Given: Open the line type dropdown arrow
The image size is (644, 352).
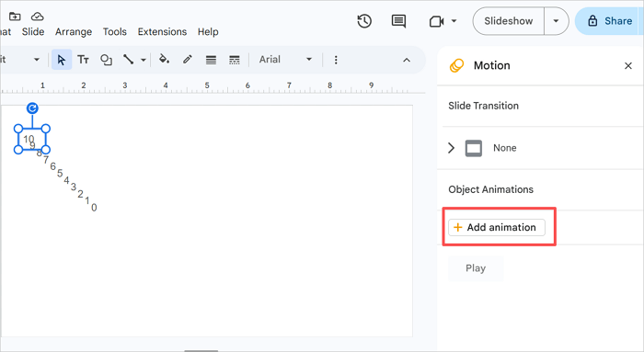Looking at the screenshot, I should (144, 60).
